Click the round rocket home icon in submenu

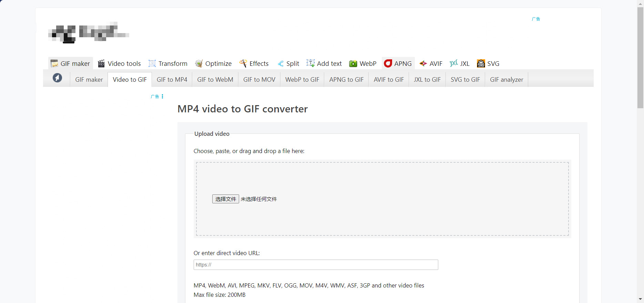click(x=57, y=78)
